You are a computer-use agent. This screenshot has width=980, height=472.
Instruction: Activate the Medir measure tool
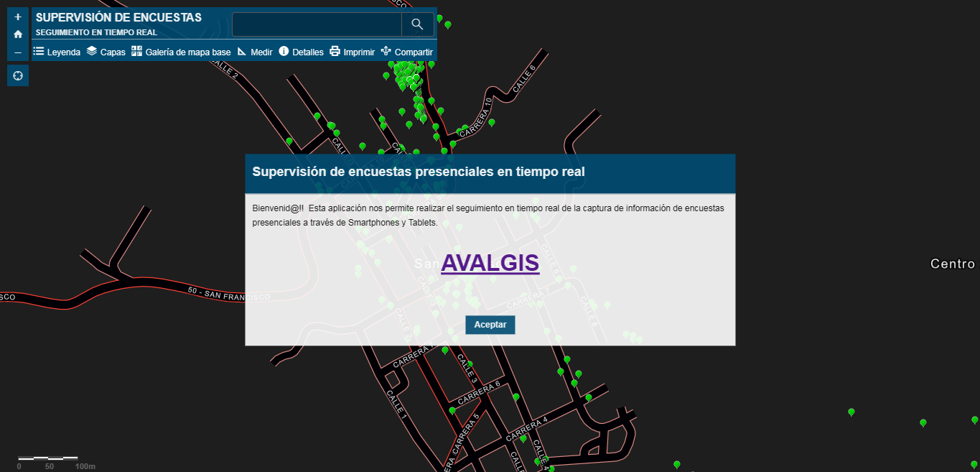254,52
